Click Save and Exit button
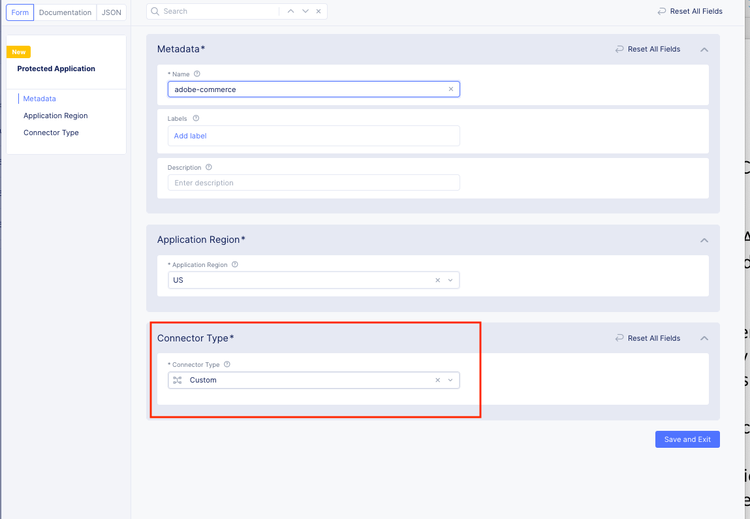Screen dimensions: 750x519 (687, 439)
